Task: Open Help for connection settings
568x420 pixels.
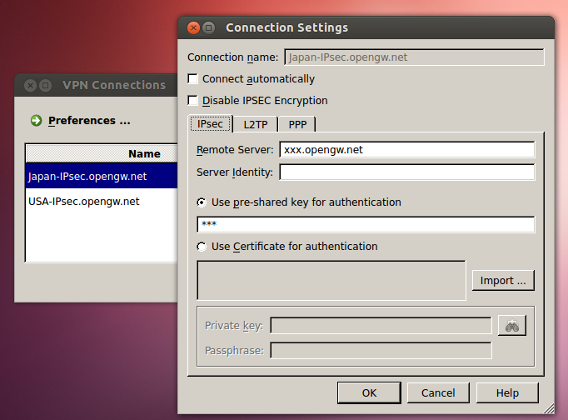Action: point(507,393)
